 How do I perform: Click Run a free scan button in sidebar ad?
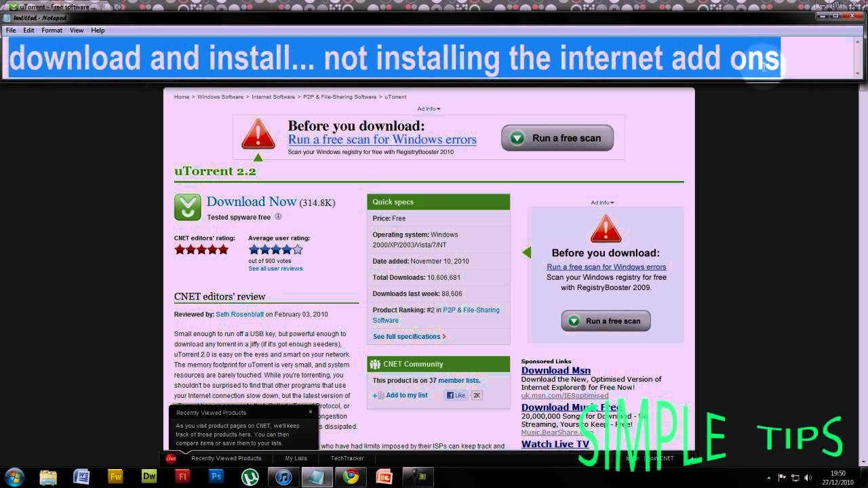pos(606,321)
